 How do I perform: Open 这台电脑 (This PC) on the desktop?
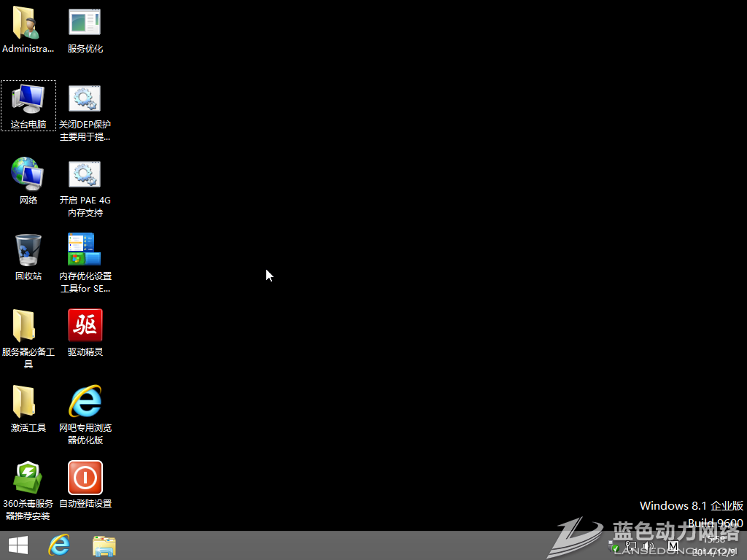pos(28,106)
